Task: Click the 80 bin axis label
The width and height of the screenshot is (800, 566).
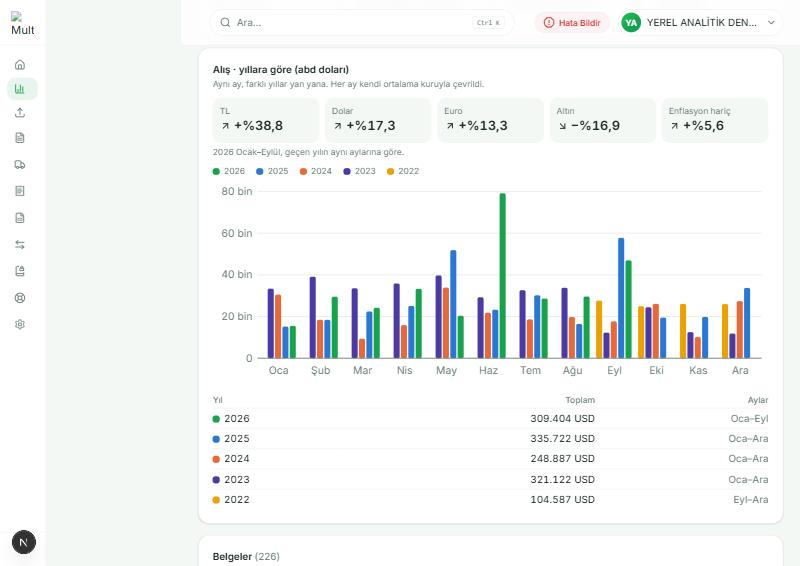Action: [x=237, y=191]
